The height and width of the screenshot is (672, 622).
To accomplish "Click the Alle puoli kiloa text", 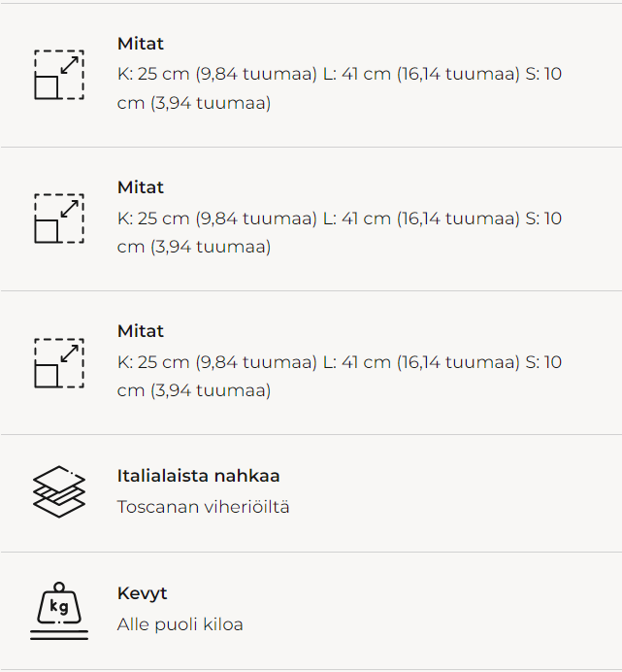I will (x=180, y=624).
